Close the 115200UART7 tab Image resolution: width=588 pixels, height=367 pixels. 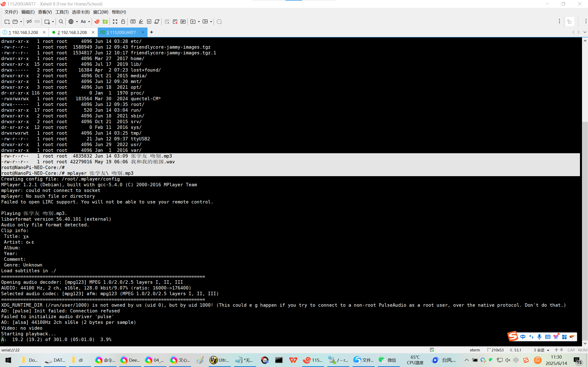click(x=143, y=32)
